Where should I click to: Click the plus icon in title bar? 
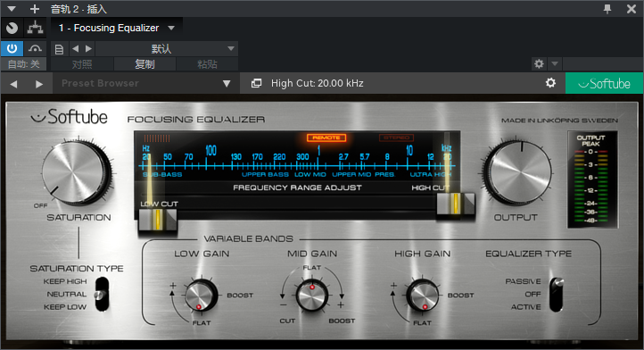pyautogui.click(x=35, y=9)
